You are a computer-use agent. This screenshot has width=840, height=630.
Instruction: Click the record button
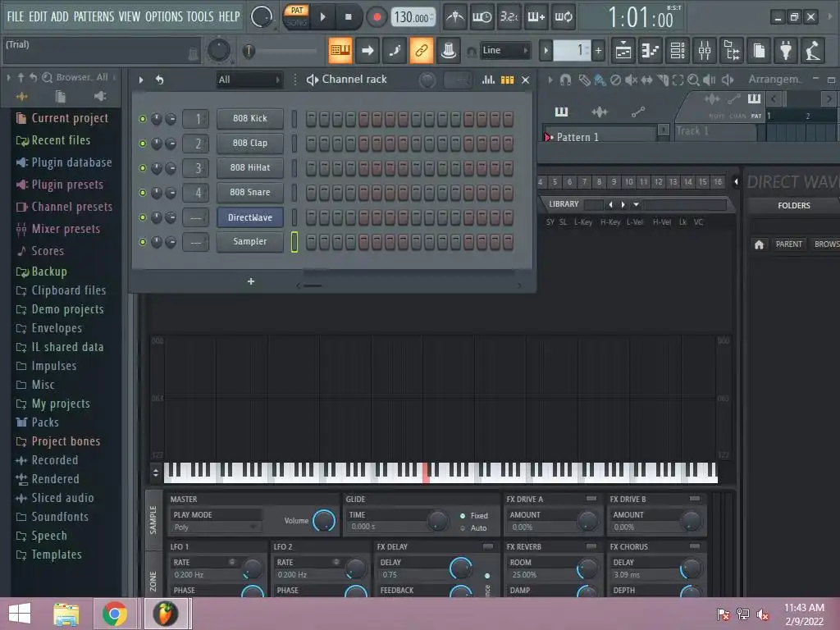coord(377,17)
